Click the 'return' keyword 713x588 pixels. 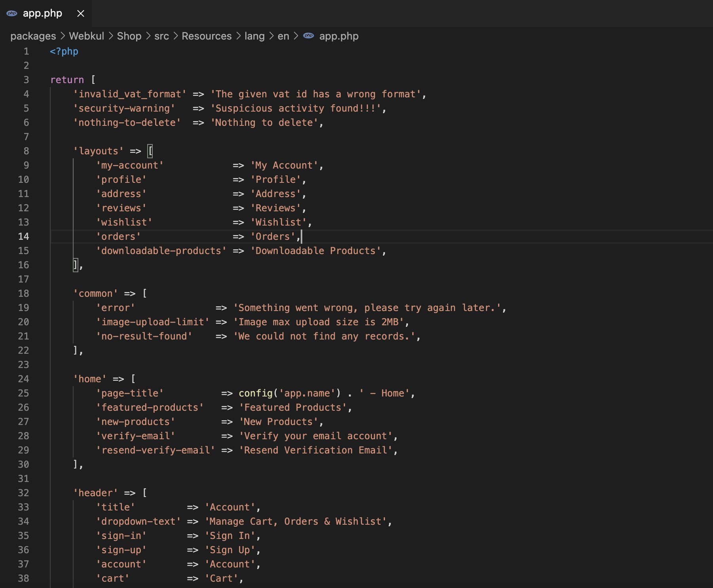67,80
